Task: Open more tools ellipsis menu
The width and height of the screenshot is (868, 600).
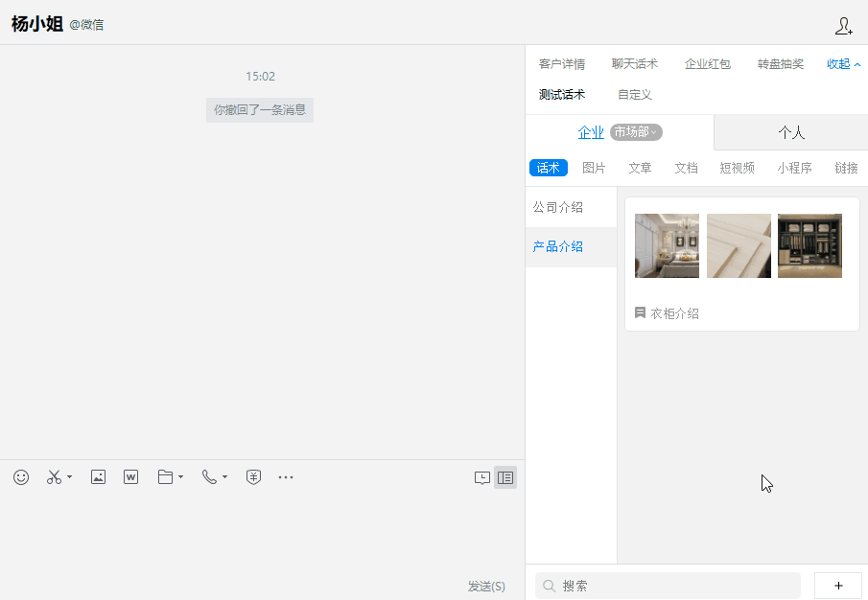Action: coord(286,476)
